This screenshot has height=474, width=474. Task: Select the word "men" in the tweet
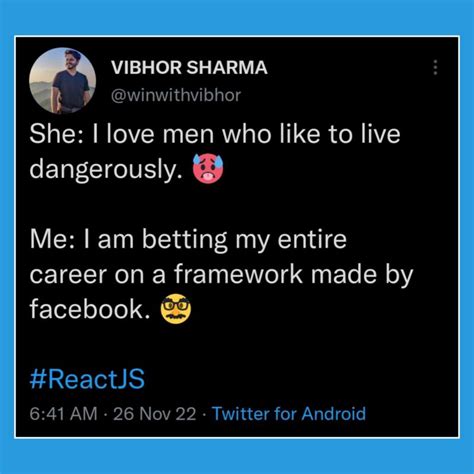pyautogui.click(x=188, y=135)
